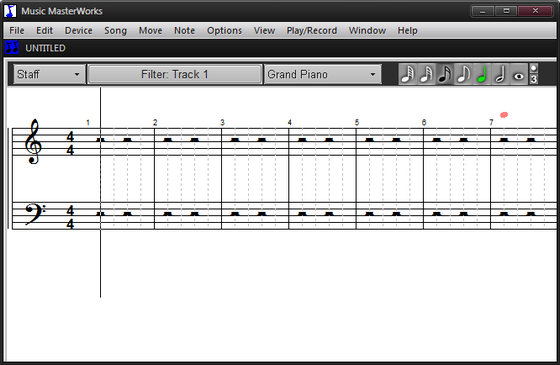Image resolution: width=560 pixels, height=365 pixels.
Task: Open the Play/Record menu
Action: [312, 31]
